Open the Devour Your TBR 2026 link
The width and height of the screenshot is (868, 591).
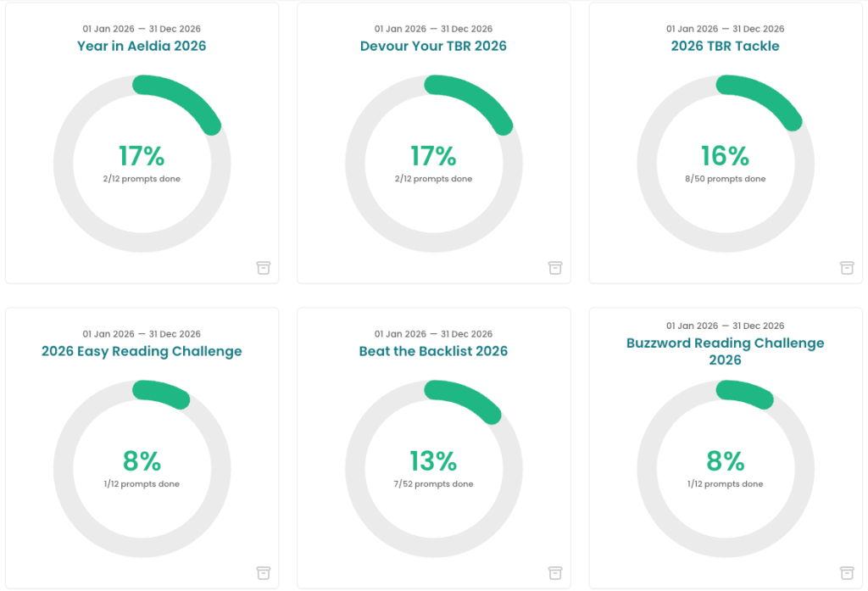[x=433, y=46]
